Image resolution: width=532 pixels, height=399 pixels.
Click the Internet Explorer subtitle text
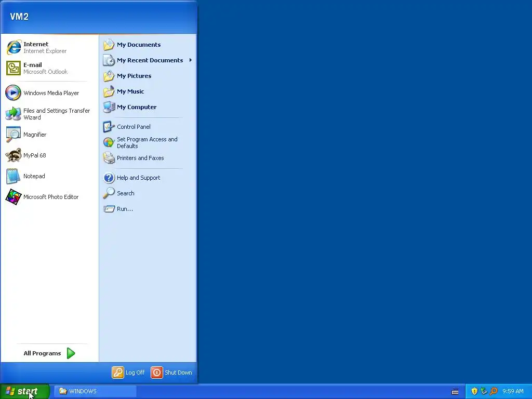click(x=45, y=51)
